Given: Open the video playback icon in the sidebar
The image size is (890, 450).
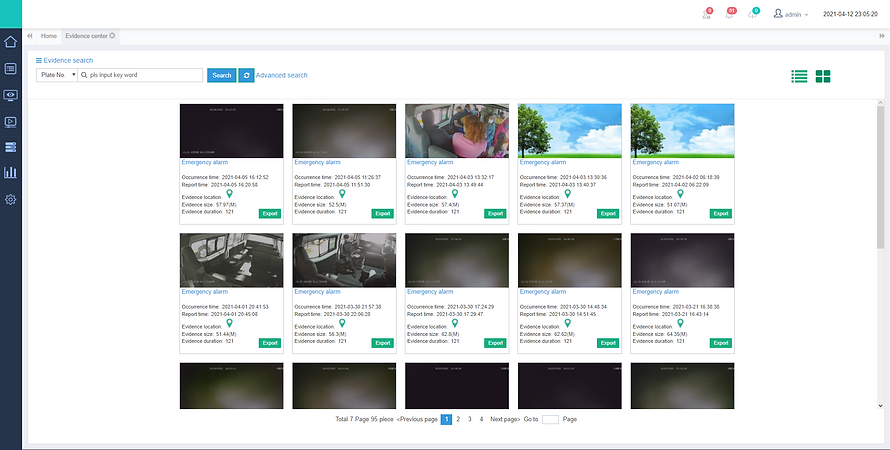Looking at the screenshot, I should [x=10, y=121].
